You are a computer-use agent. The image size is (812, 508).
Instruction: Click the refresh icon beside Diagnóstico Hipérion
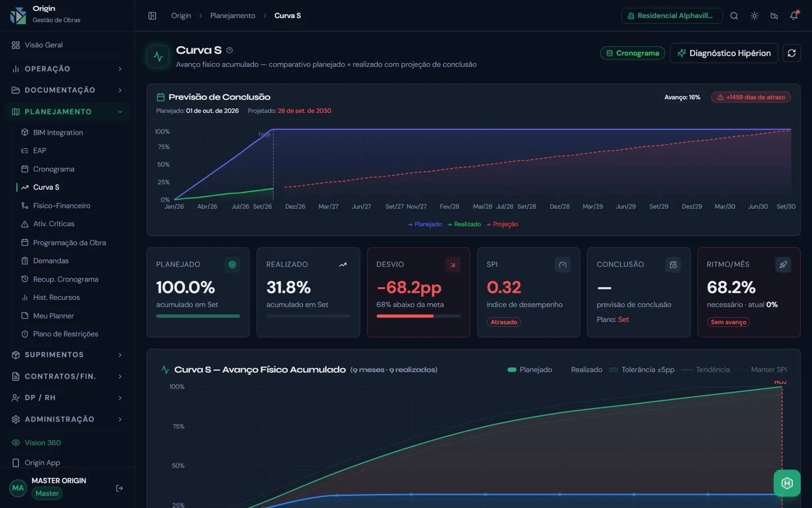[792, 53]
